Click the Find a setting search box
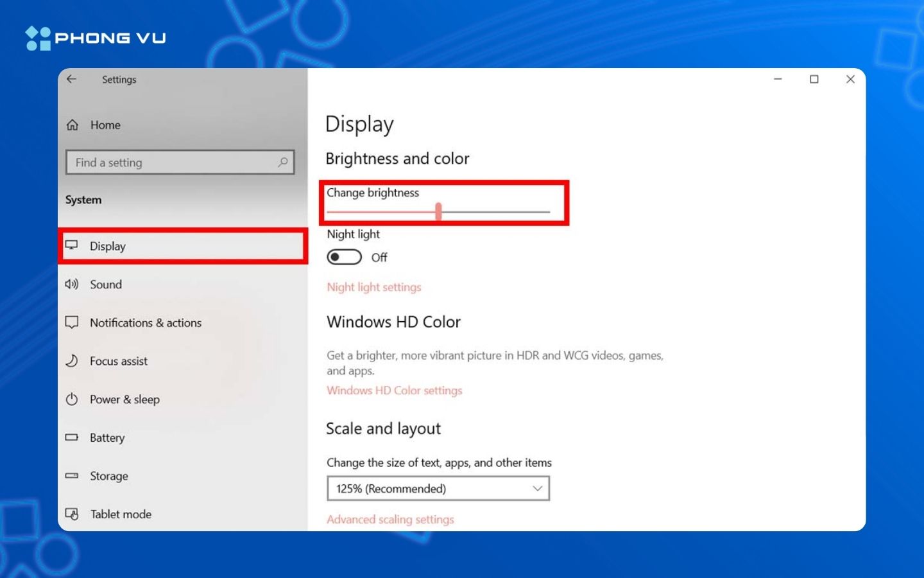924x578 pixels. [x=173, y=162]
